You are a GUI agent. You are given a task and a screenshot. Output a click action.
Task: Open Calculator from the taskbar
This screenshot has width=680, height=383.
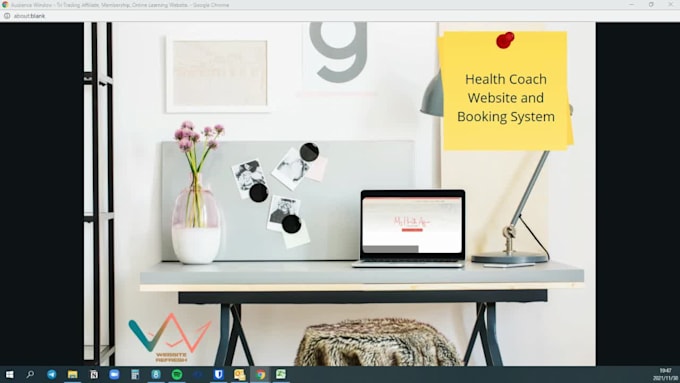tap(135, 374)
